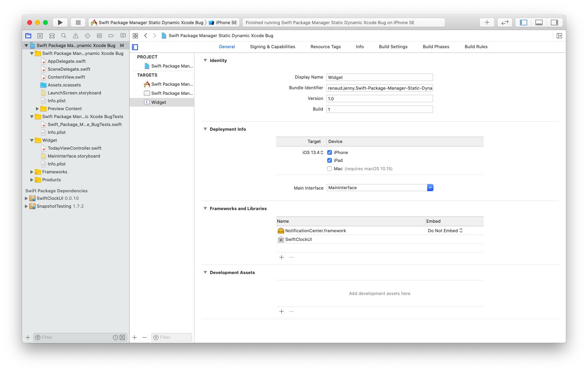Image resolution: width=588 pixels, height=372 pixels.
Task: Collapse Frameworks and Libraries section
Action: (205, 209)
